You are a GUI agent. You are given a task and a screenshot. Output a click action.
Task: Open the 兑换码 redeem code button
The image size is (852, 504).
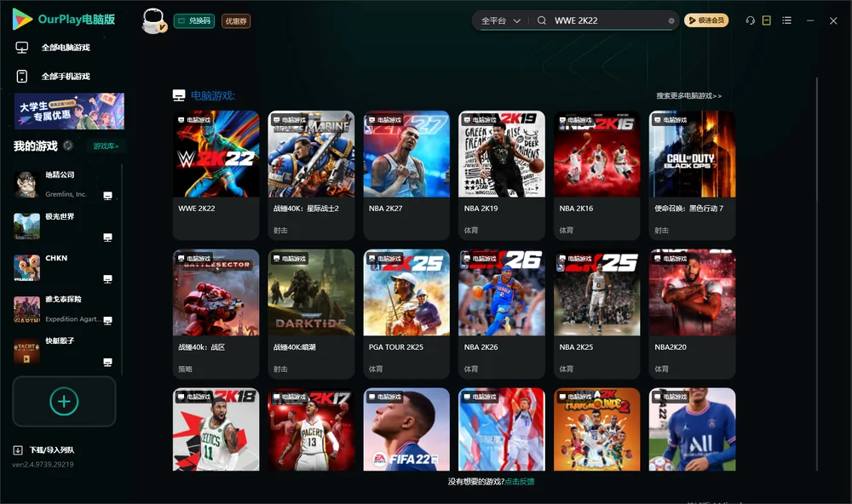[x=194, y=21]
